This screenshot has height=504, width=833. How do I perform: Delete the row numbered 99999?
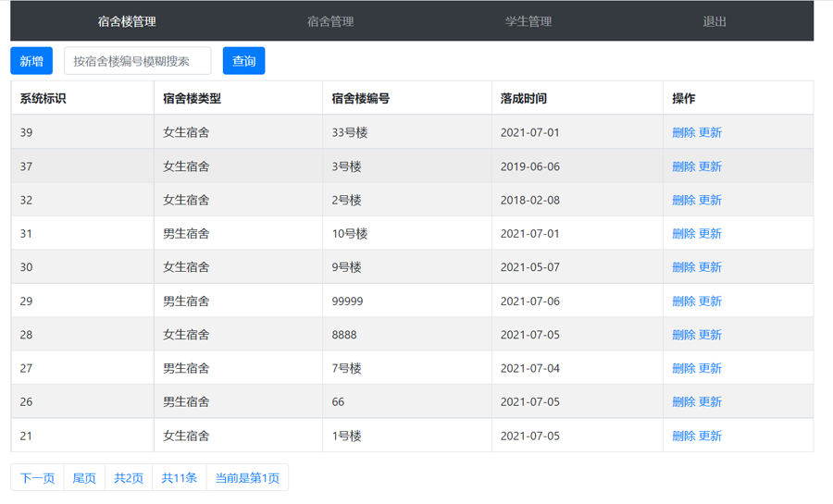pos(684,301)
